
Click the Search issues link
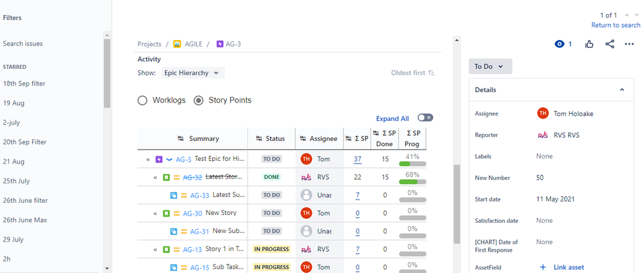pos(23,44)
